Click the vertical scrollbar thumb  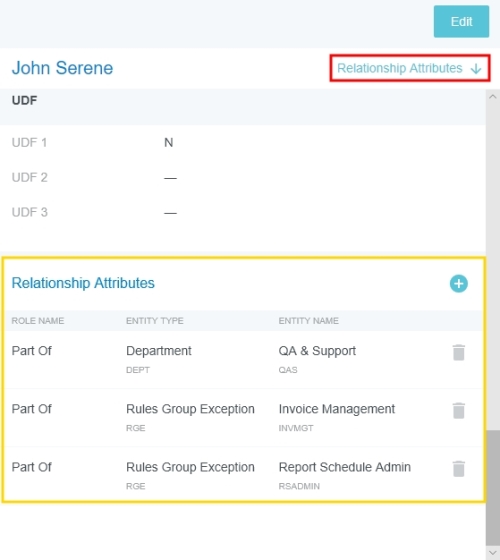tap(493, 488)
